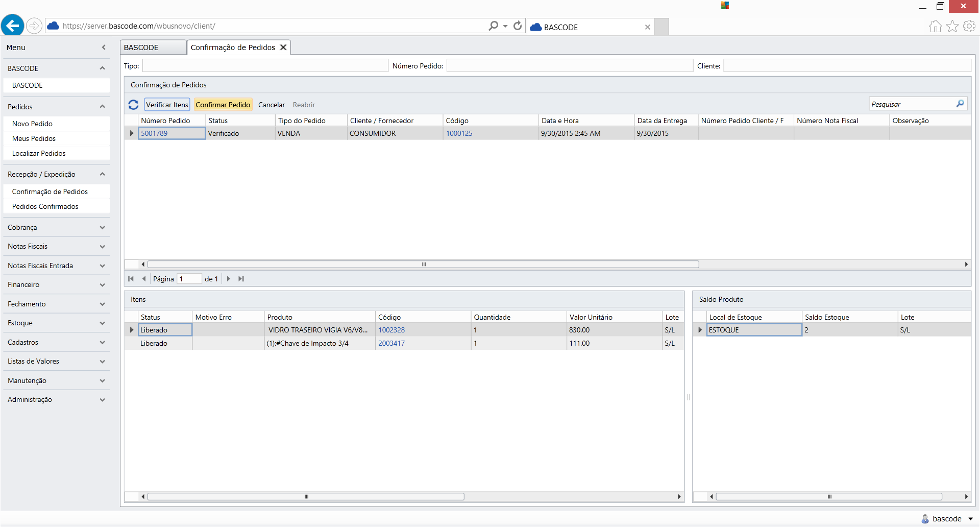The image size is (980, 527).
Task: Switch to the BASCODE app tab
Action: (x=153, y=47)
